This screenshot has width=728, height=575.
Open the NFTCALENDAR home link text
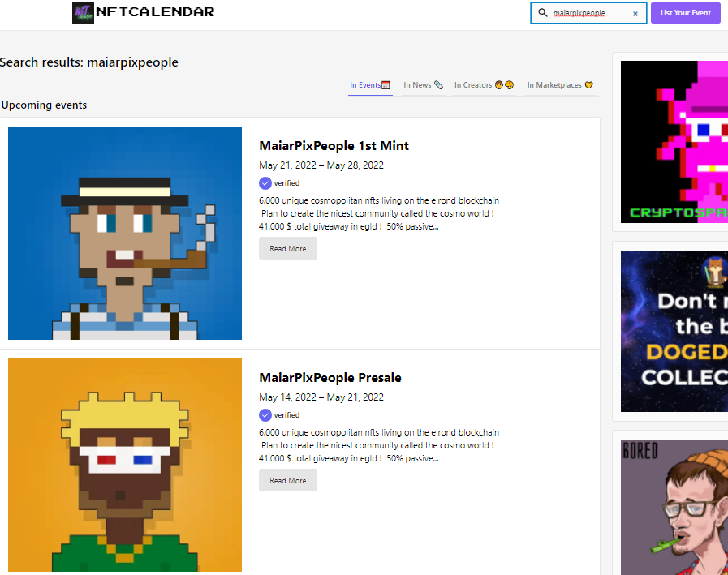155,12
